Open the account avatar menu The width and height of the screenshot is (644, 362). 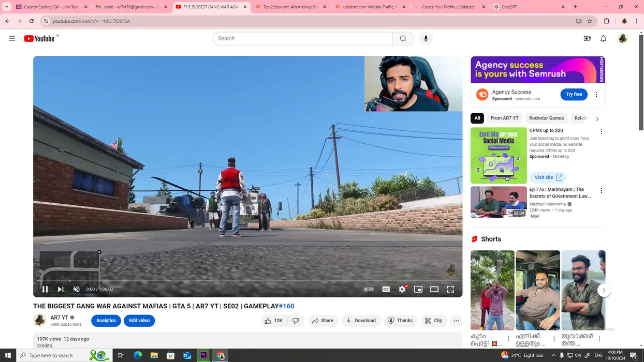pyautogui.click(x=622, y=39)
